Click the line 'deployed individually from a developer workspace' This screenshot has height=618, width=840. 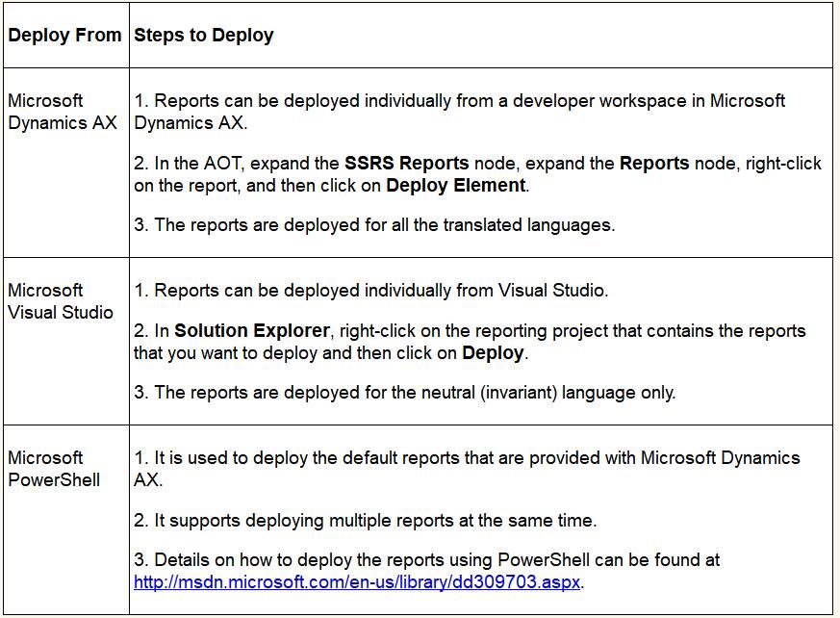coord(460,112)
